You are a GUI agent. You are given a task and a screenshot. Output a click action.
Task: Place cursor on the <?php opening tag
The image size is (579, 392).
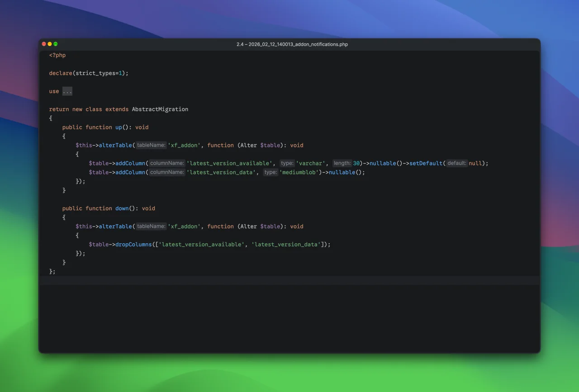click(57, 55)
